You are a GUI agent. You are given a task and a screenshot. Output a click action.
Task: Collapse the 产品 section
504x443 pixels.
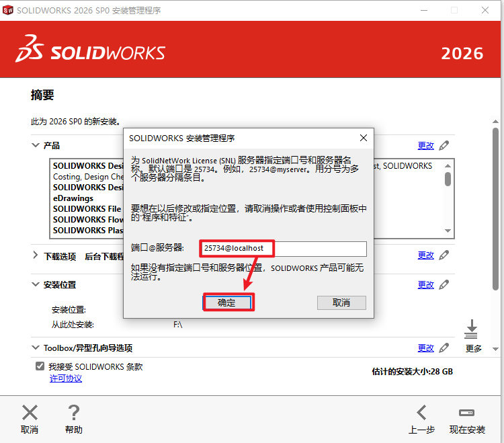[35, 145]
